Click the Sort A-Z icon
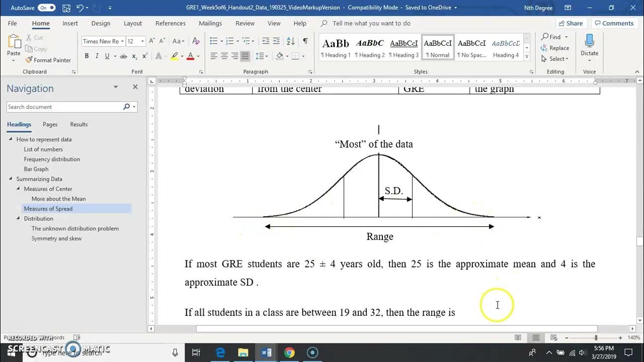 tap(291, 41)
